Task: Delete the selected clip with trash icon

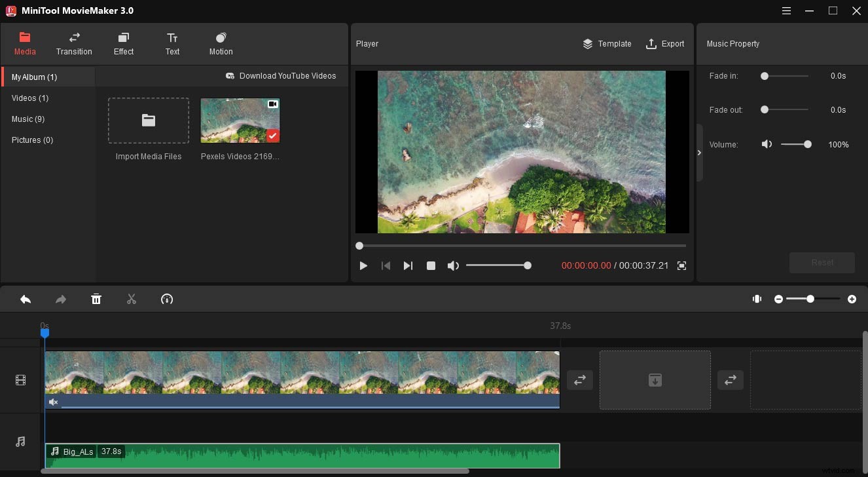Action: tap(96, 299)
